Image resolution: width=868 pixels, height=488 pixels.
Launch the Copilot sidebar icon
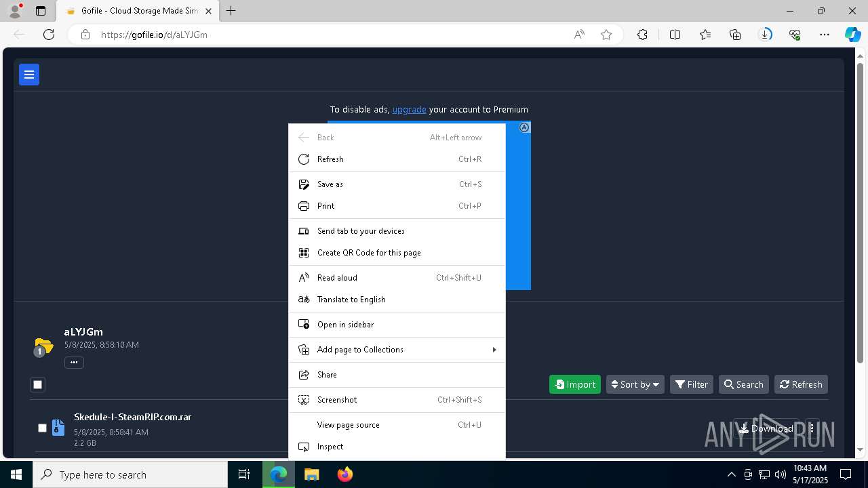coord(852,35)
